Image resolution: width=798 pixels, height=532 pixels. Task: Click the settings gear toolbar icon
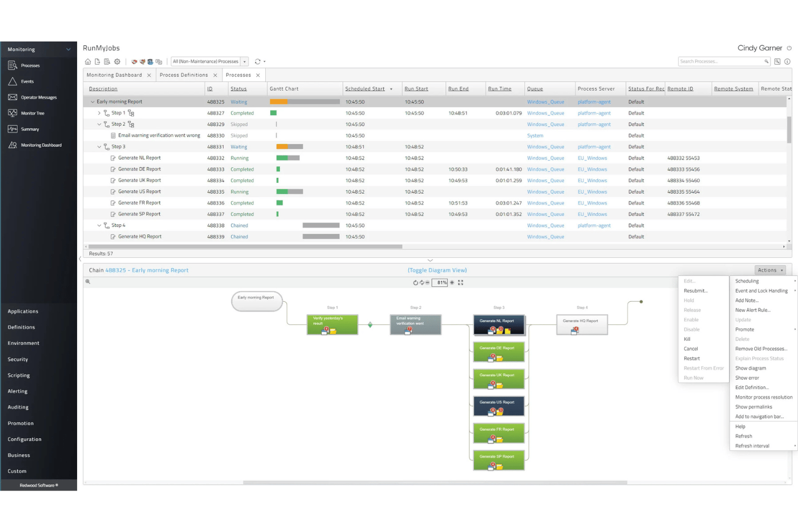(x=117, y=61)
